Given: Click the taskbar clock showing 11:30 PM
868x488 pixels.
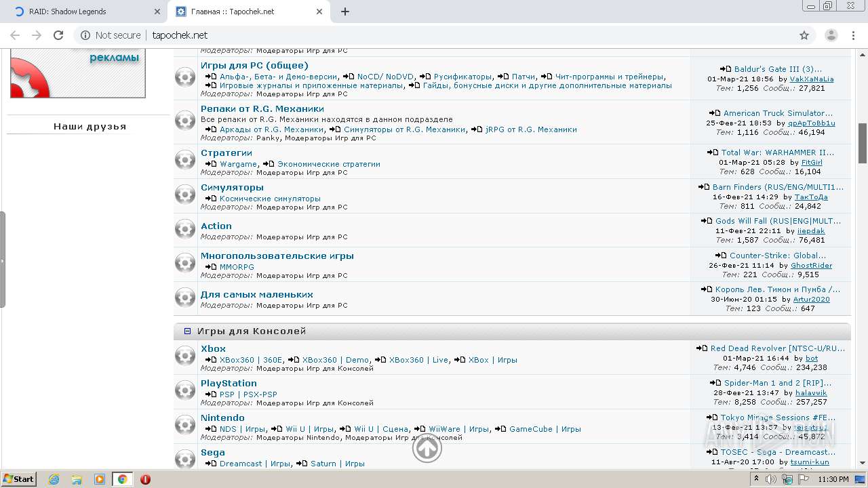Looking at the screenshot, I should point(833,479).
